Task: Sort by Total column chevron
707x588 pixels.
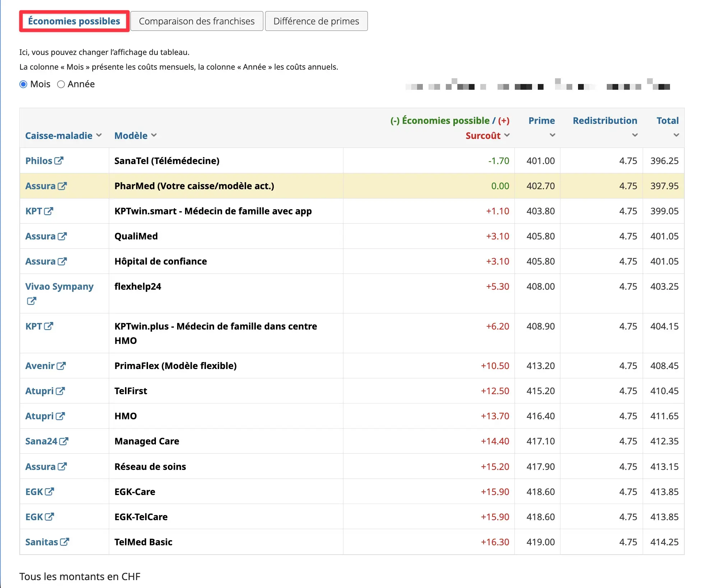Action: tap(676, 135)
